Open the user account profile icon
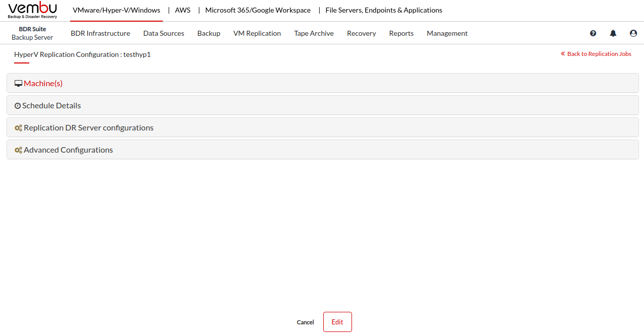 click(633, 33)
